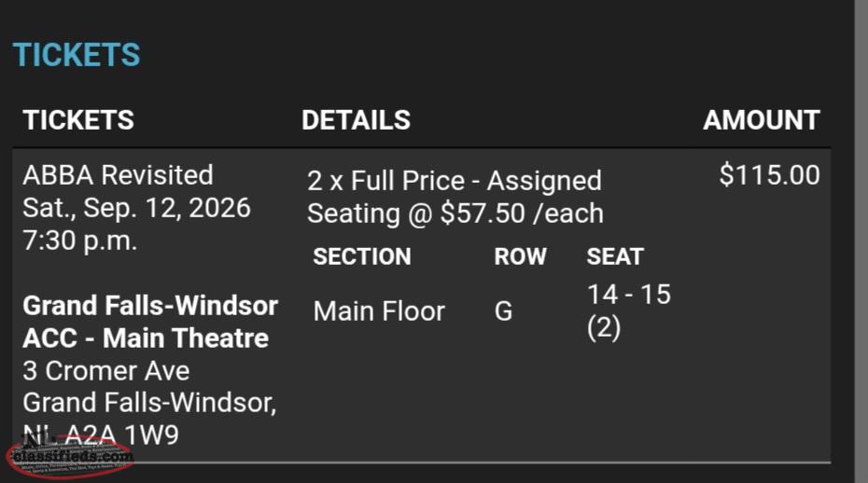Click the SECTION label

click(362, 256)
